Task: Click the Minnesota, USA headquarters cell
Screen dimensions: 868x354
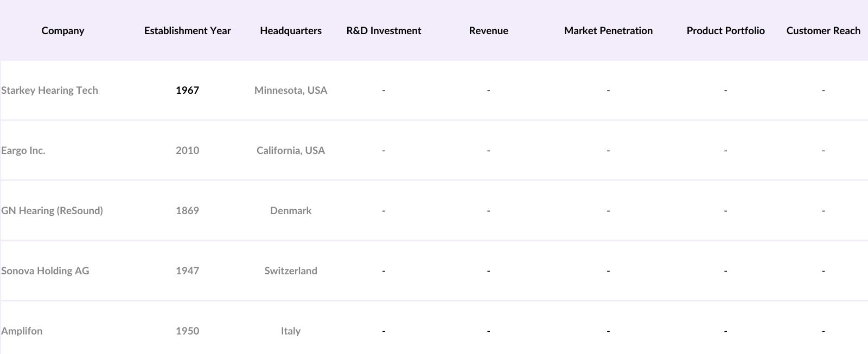Action: click(291, 90)
